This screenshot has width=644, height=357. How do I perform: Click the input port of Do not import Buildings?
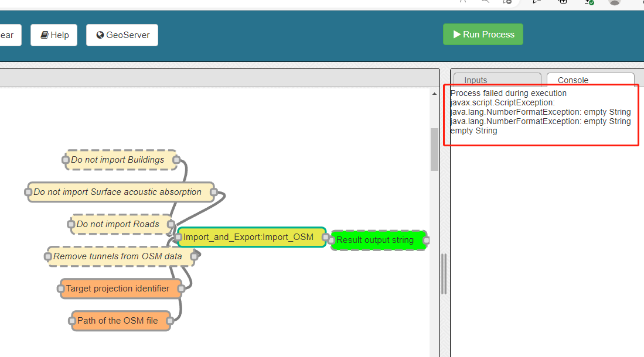click(x=65, y=160)
